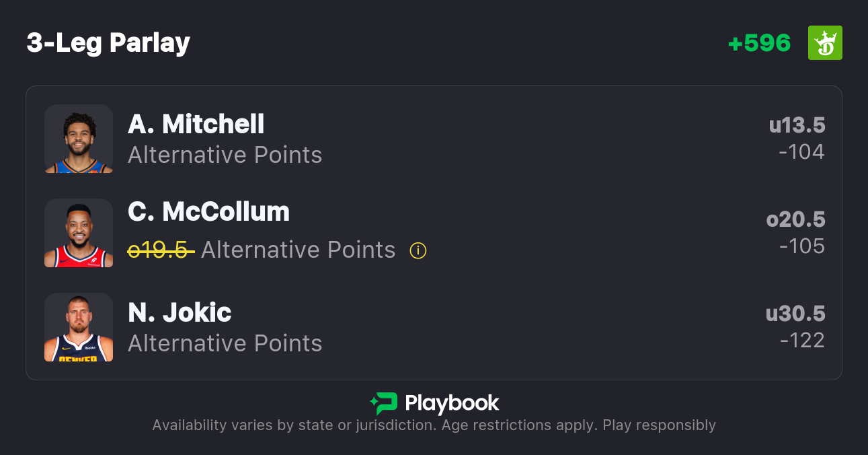Click McCollum's o20.5 line
The height and width of the screenshot is (455, 868).
(795, 219)
